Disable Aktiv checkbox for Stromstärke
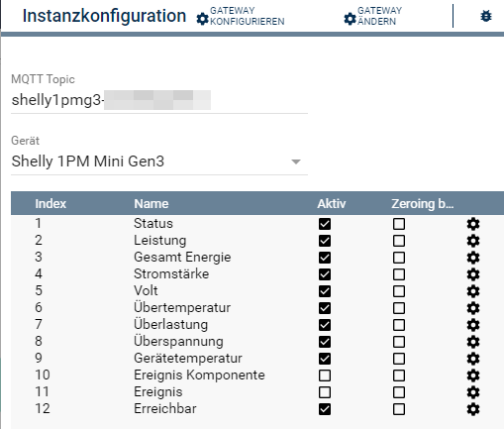504x429 pixels. (325, 274)
